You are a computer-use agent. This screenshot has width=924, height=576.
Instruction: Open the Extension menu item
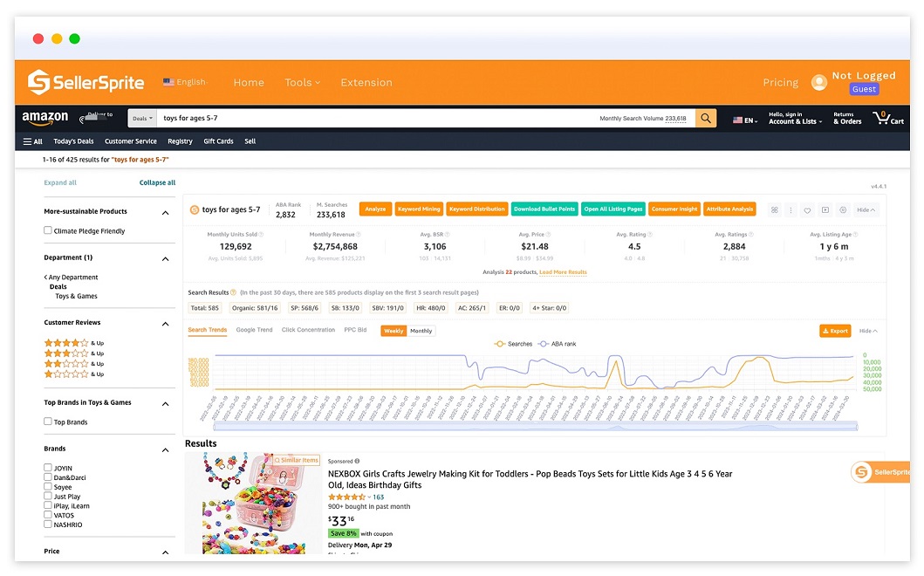(366, 83)
